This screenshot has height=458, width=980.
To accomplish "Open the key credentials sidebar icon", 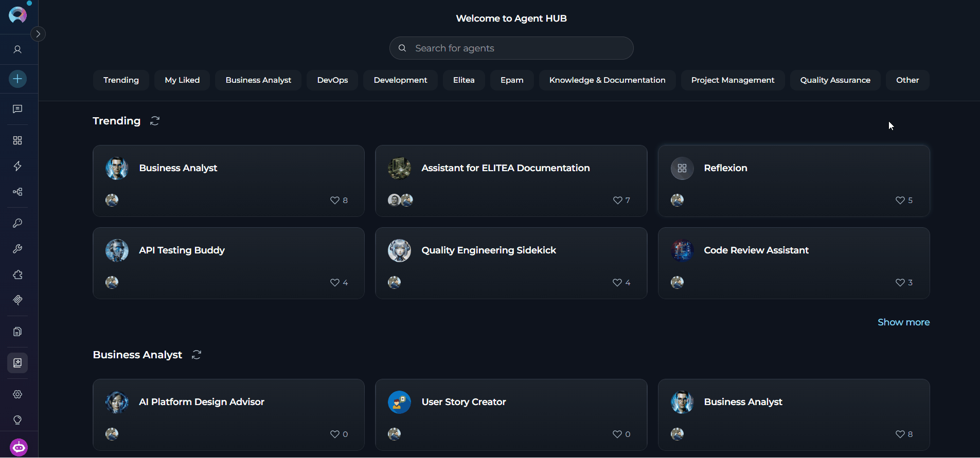I will tap(17, 223).
